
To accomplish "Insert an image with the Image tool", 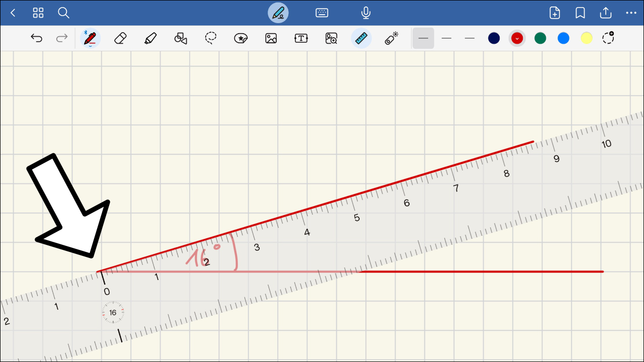I will tap(271, 38).
